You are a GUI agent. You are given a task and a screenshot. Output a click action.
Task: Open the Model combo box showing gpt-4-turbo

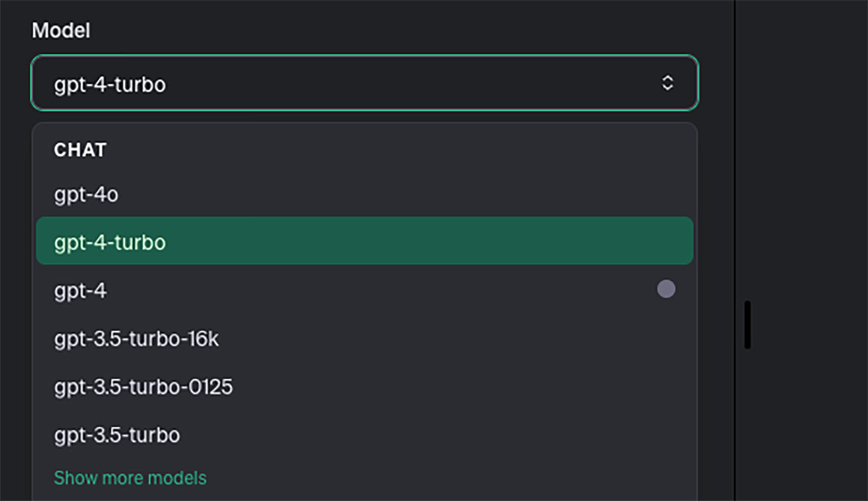365,83
